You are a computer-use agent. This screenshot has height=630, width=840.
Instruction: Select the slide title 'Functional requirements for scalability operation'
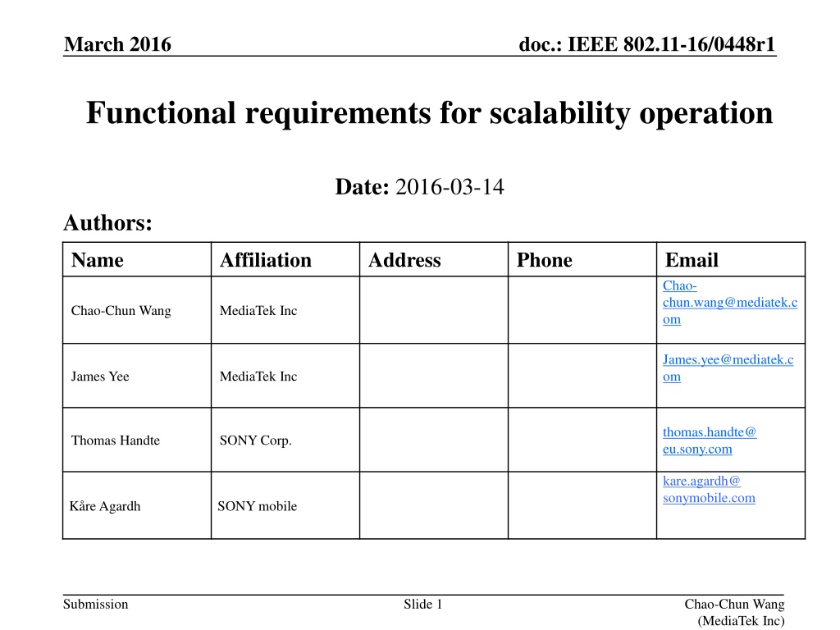tap(429, 113)
